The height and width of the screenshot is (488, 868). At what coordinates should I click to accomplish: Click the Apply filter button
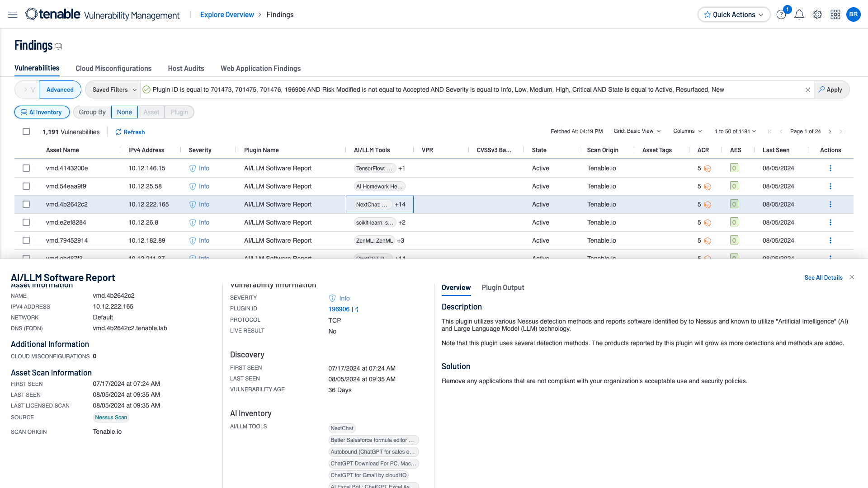click(x=830, y=90)
